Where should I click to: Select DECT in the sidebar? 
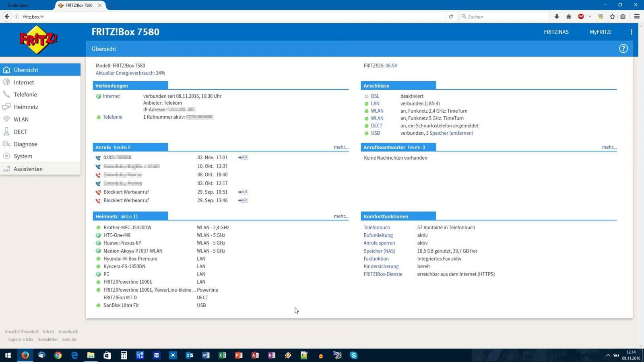(40, 132)
